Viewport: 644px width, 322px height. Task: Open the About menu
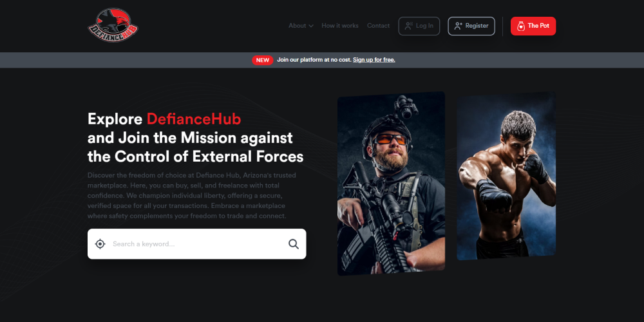click(301, 26)
